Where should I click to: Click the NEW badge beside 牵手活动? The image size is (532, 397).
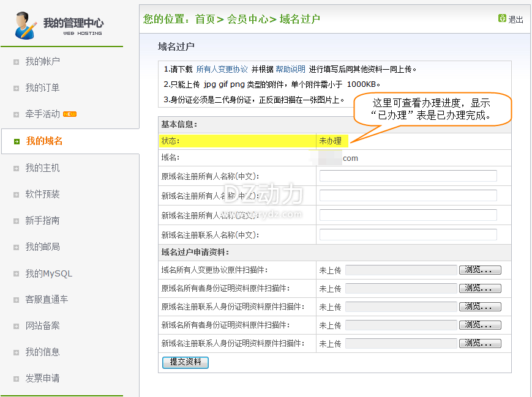coord(70,114)
